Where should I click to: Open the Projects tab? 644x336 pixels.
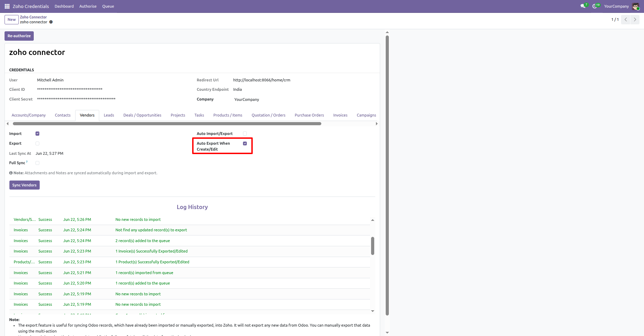pyautogui.click(x=178, y=115)
